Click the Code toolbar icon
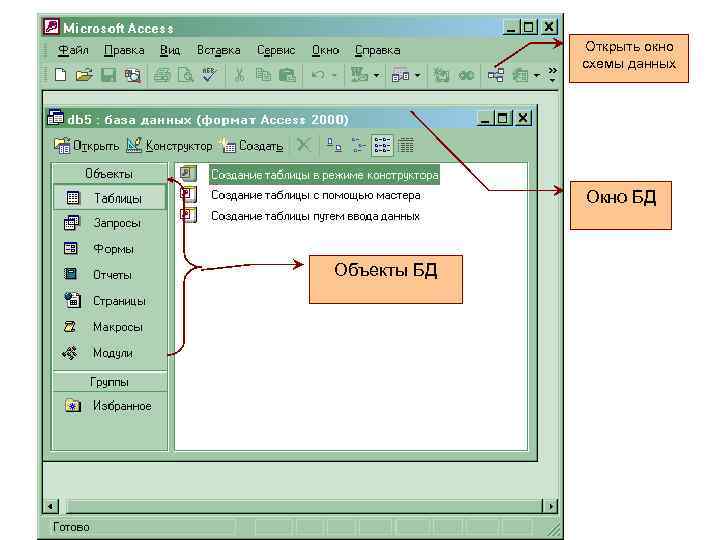The height and width of the screenshot is (540, 720). point(441,75)
